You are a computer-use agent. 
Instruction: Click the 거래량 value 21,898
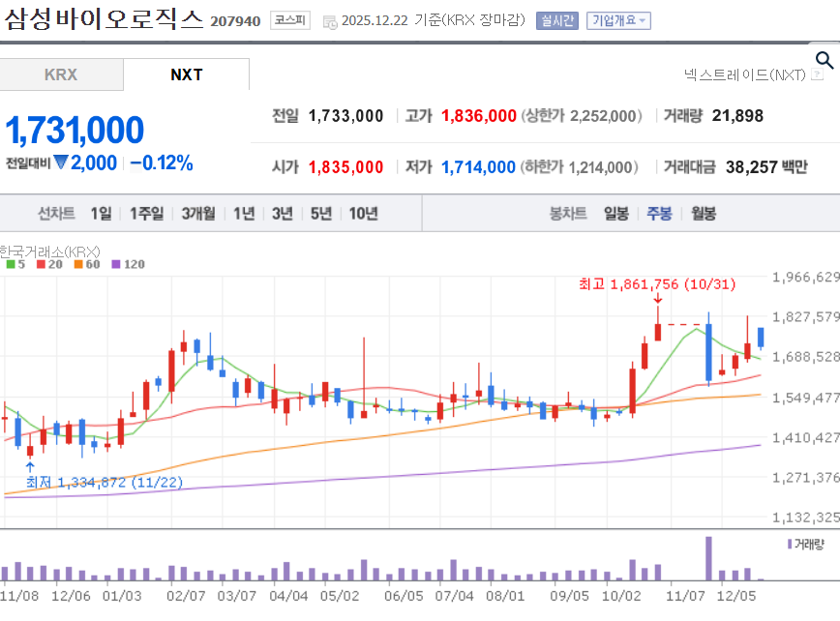737,116
